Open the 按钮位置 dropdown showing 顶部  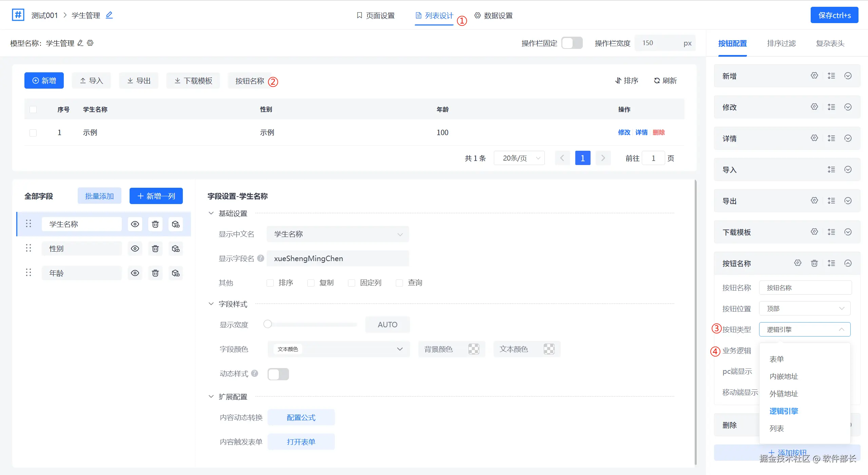(x=805, y=309)
